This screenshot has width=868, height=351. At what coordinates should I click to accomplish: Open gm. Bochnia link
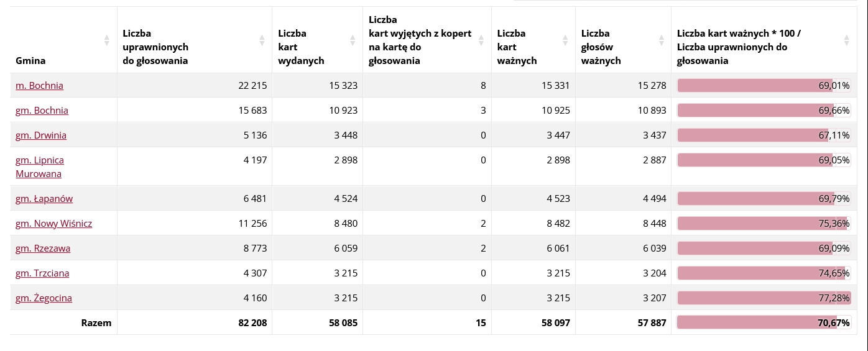click(42, 111)
